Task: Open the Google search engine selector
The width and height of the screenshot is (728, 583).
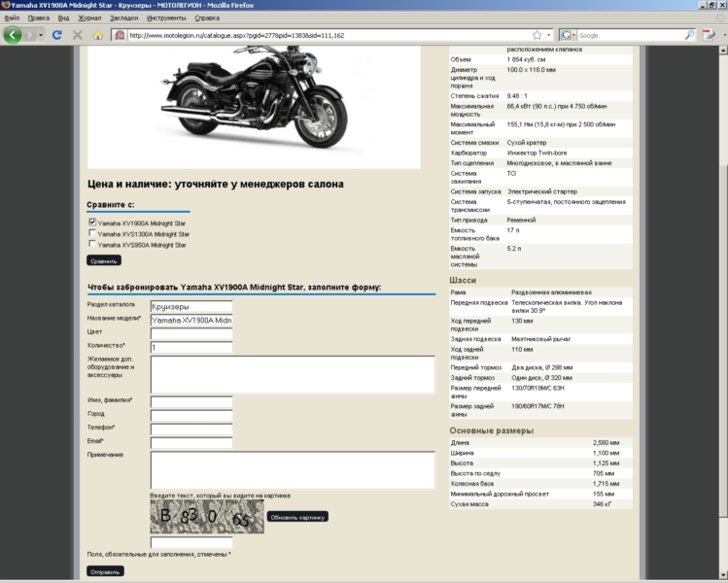Action: pyautogui.click(x=568, y=35)
